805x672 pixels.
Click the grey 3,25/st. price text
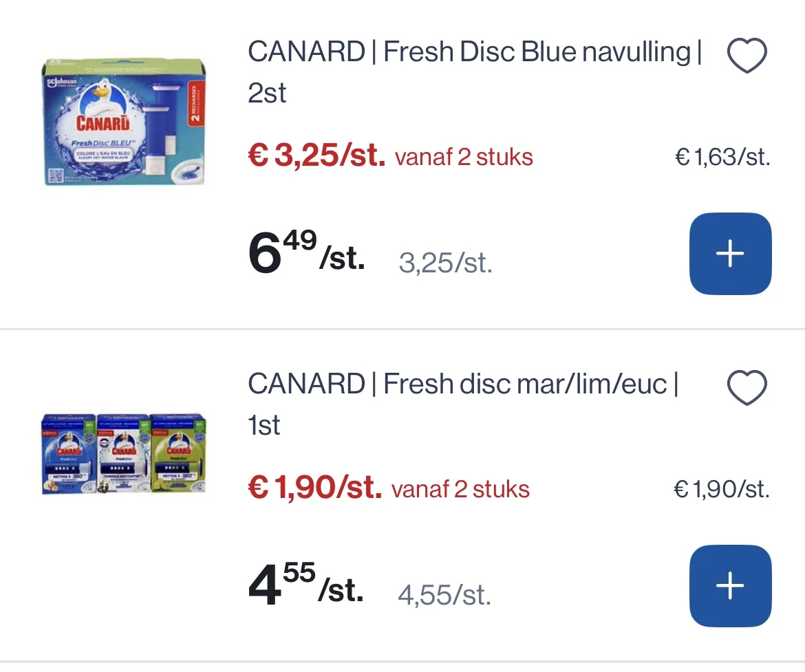point(445,263)
